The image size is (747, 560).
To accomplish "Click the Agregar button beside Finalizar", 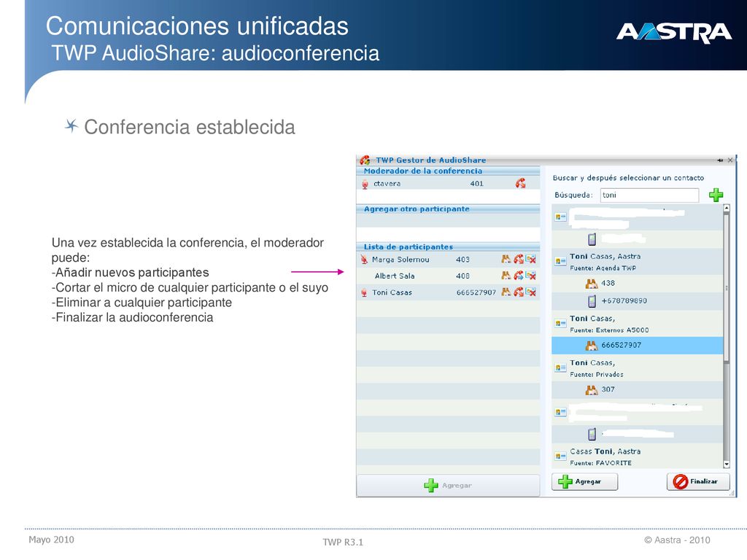I will tap(584, 481).
